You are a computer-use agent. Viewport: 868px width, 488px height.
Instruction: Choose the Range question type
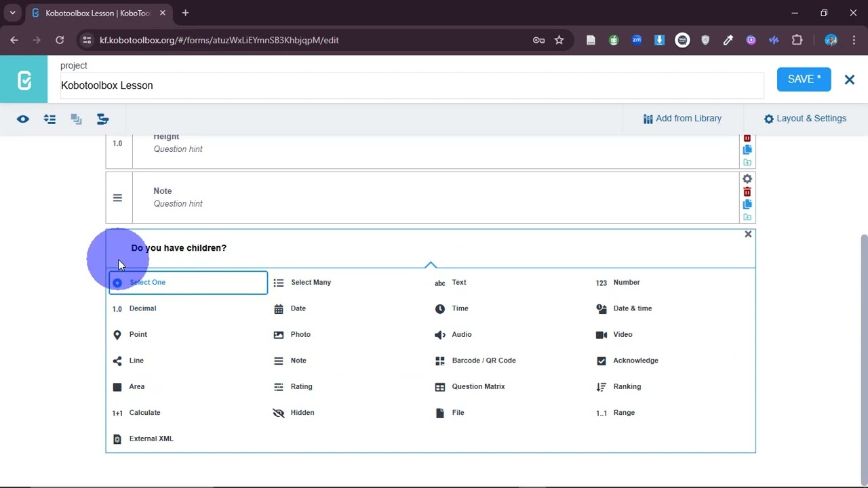pyautogui.click(x=616, y=413)
